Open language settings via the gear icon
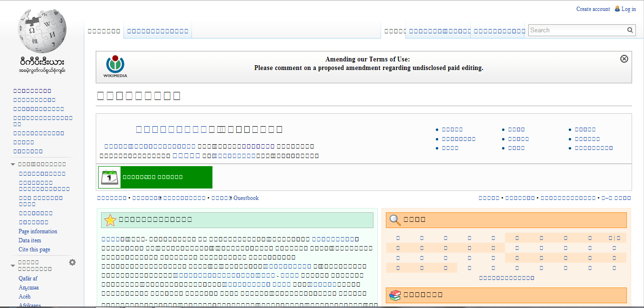 [72, 262]
